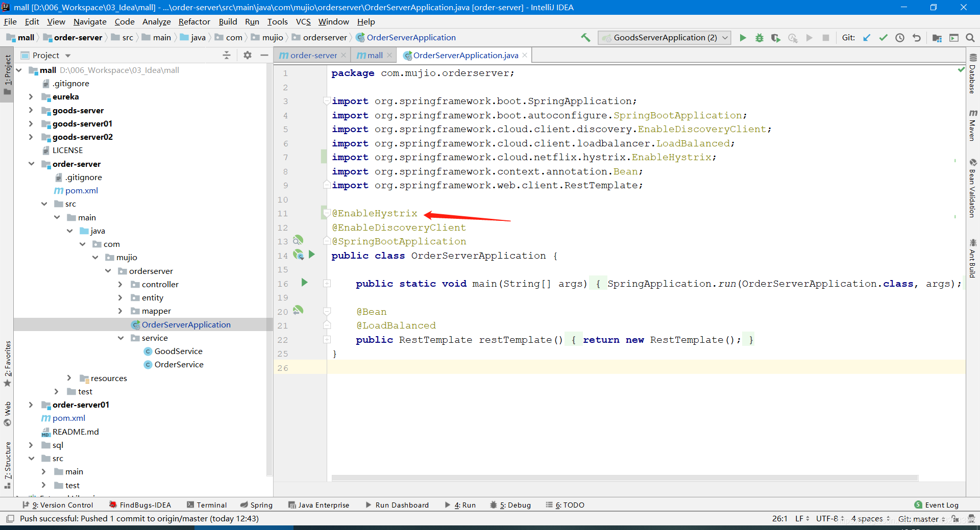Toggle the Web side tool window
Image resolution: width=980 pixels, height=530 pixels.
pos(7,414)
